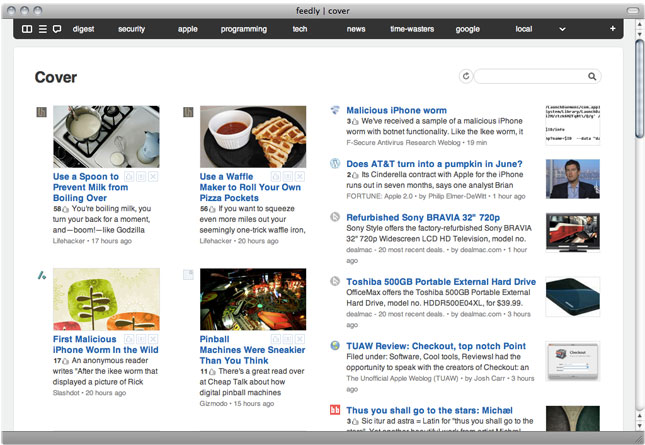The width and height of the screenshot is (645, 445).
Task: Click Gizmodo favicon beside the Pinball article
Action: coord(188,275)
